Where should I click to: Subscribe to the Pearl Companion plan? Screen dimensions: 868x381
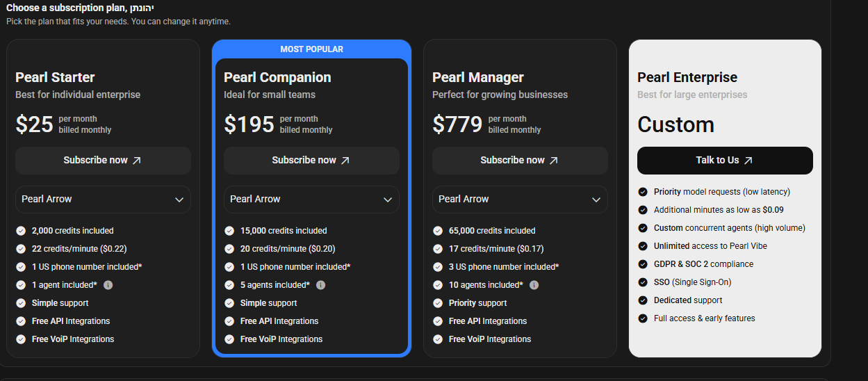tap(311, 160)
